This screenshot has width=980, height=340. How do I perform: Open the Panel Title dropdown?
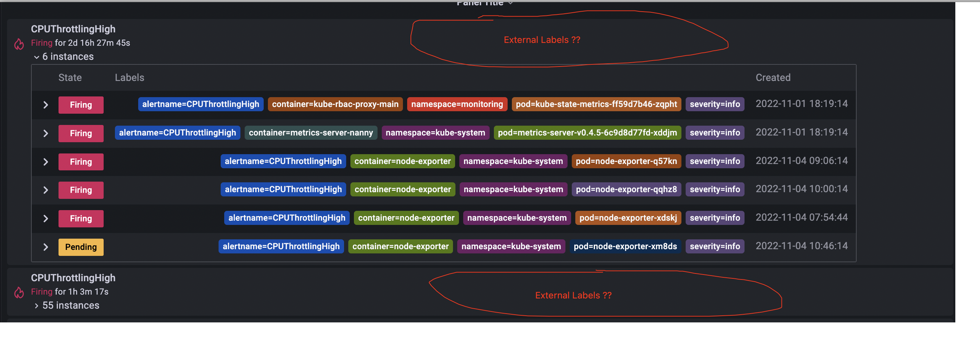pyautogui.click(x=484, y=3)
